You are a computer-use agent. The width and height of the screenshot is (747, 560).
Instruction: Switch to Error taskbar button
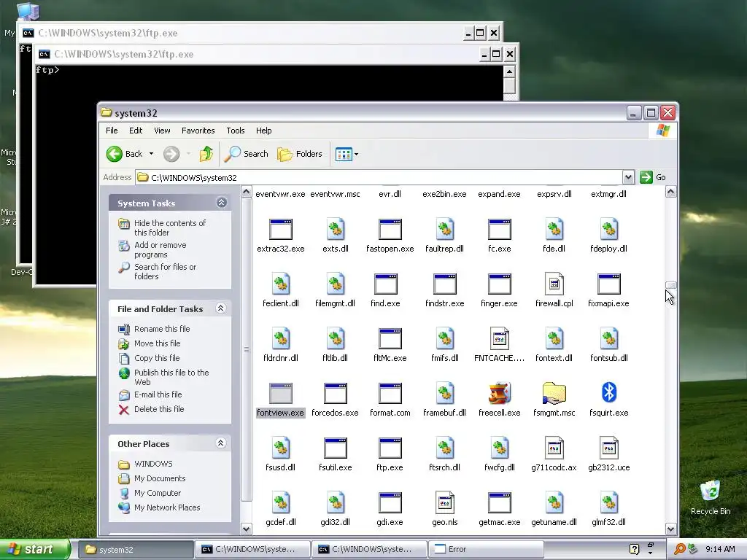485,549
